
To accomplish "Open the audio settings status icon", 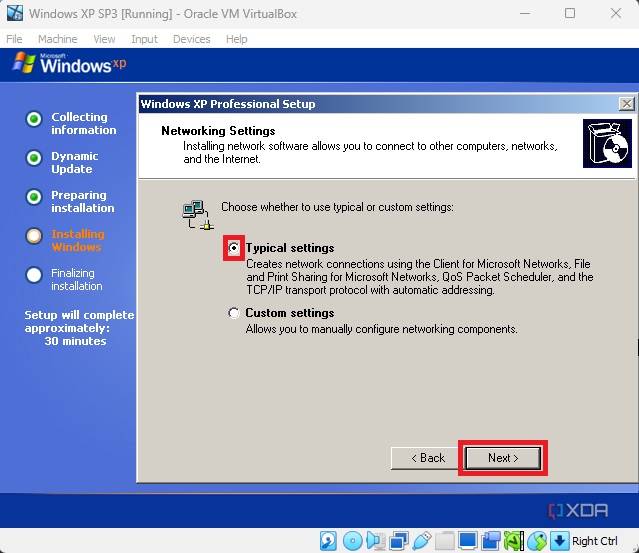I will tap(375, 541).
